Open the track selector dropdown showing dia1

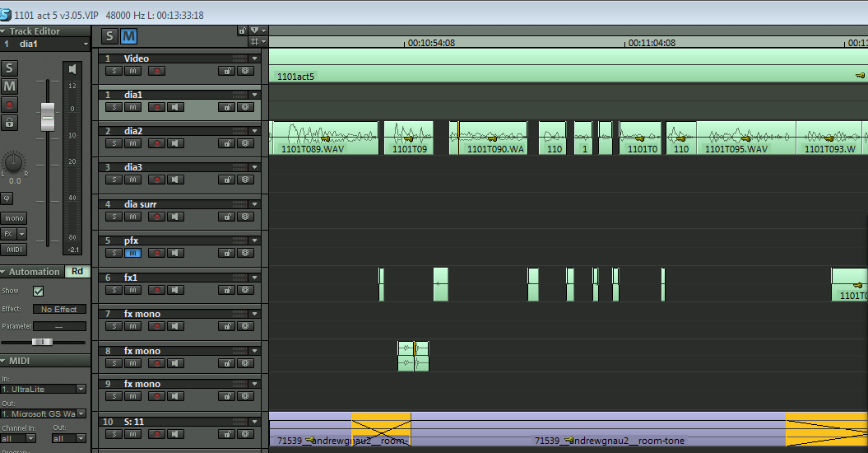click(x=86, y=44)
